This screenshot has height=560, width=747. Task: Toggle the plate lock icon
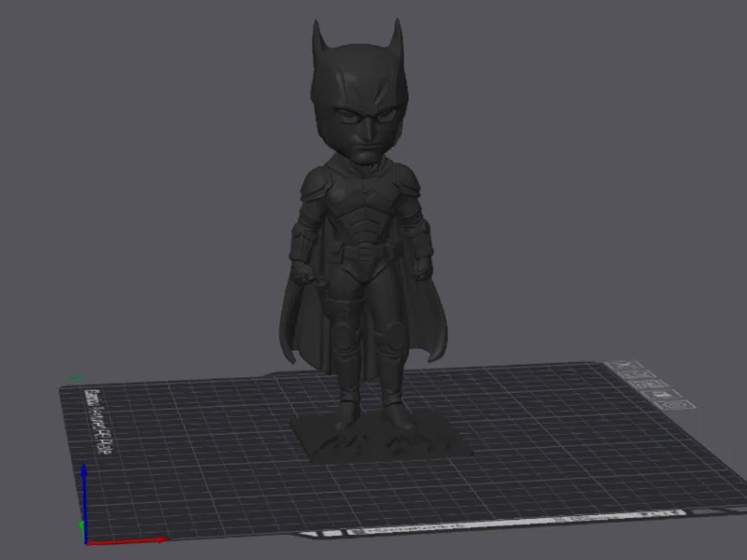pyautogui.click(x=663, y=394)
